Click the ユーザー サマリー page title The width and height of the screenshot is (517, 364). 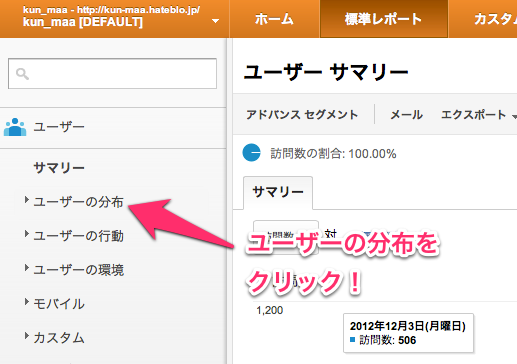click(x=326, y=72)
